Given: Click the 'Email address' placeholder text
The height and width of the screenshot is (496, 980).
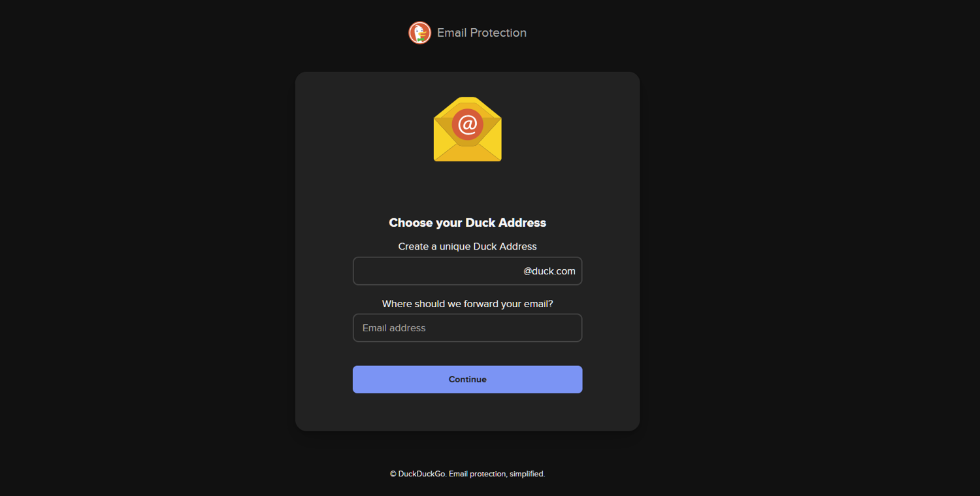Looking at the screenshot, I should click(x=394, y=328).
